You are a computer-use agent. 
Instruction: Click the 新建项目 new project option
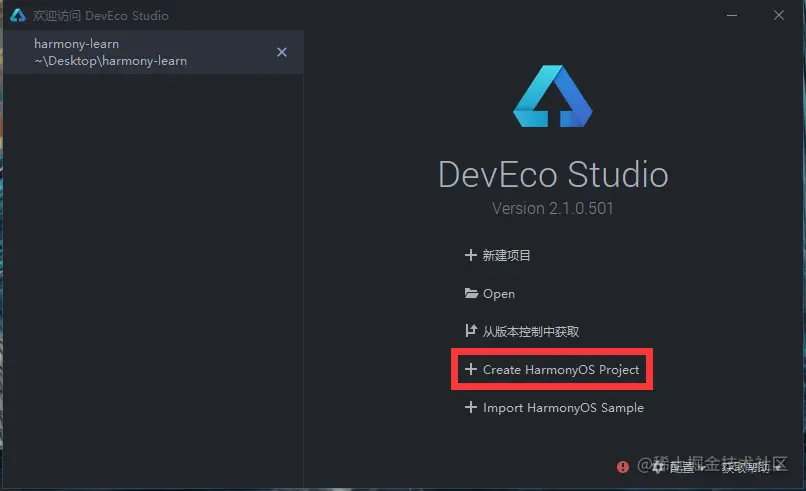(x=498, y=256)
